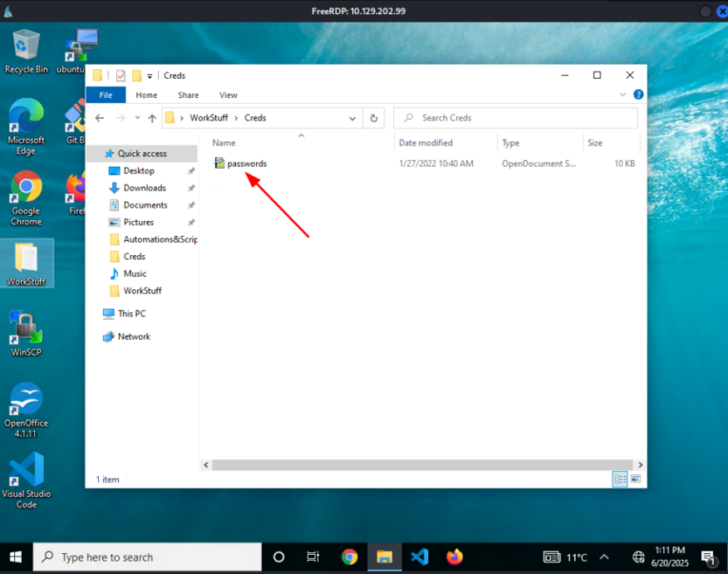Go up one folder level

pos(151,118)
